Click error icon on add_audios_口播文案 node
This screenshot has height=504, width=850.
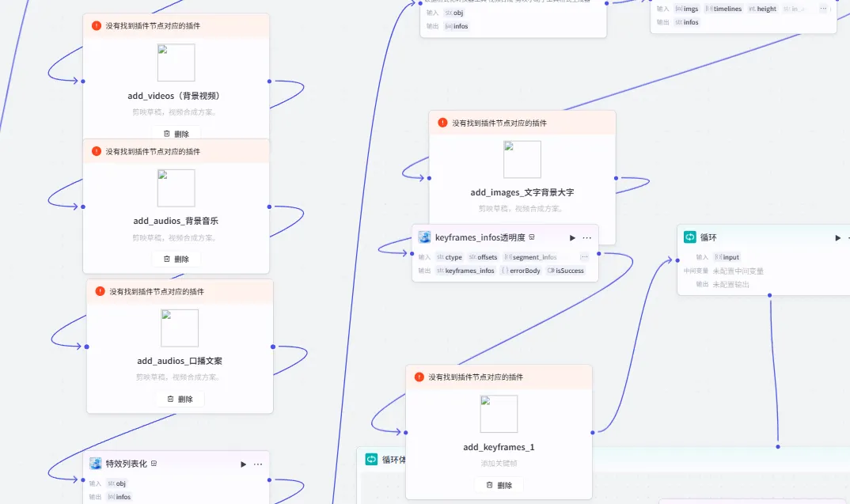100,291
